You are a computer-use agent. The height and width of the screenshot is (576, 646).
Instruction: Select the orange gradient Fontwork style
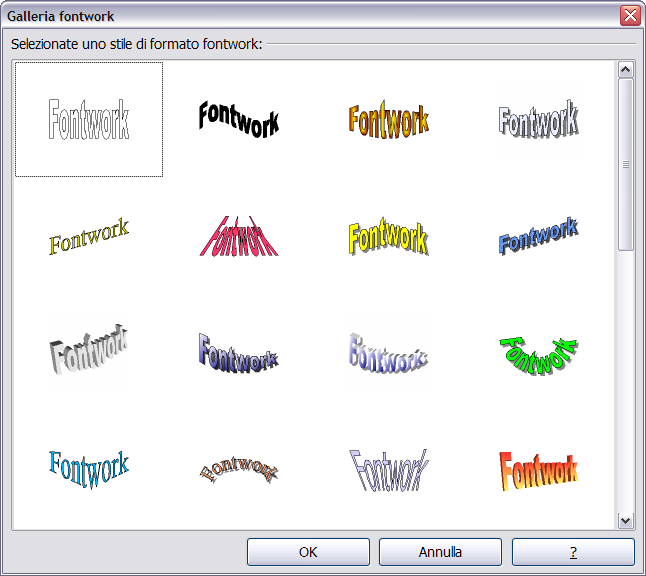tap(389, 120)
